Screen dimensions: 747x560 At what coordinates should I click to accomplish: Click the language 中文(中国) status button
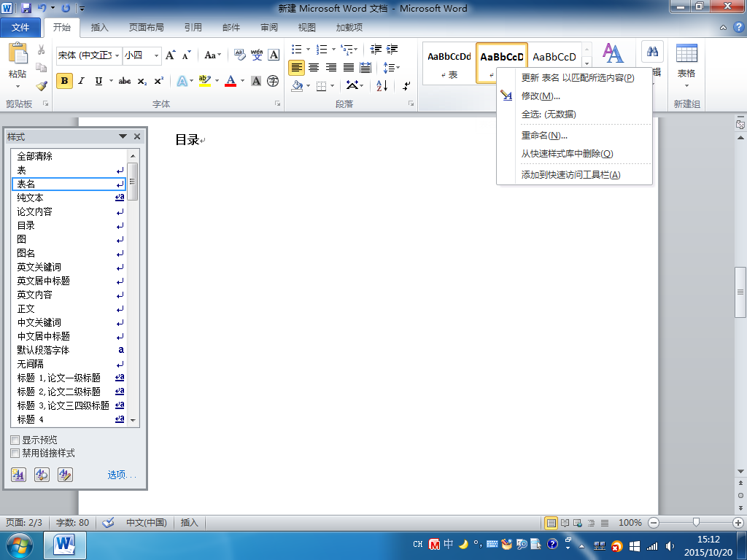tap(146, 523)
